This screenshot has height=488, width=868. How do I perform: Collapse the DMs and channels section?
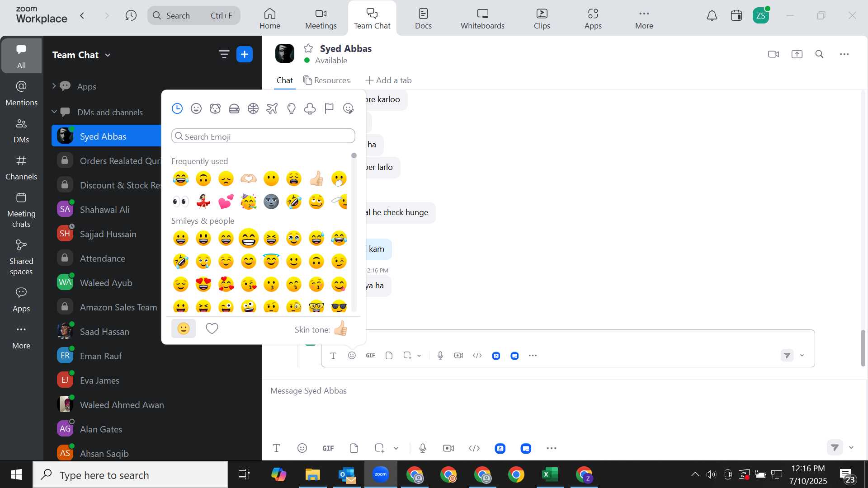[54, 112]
